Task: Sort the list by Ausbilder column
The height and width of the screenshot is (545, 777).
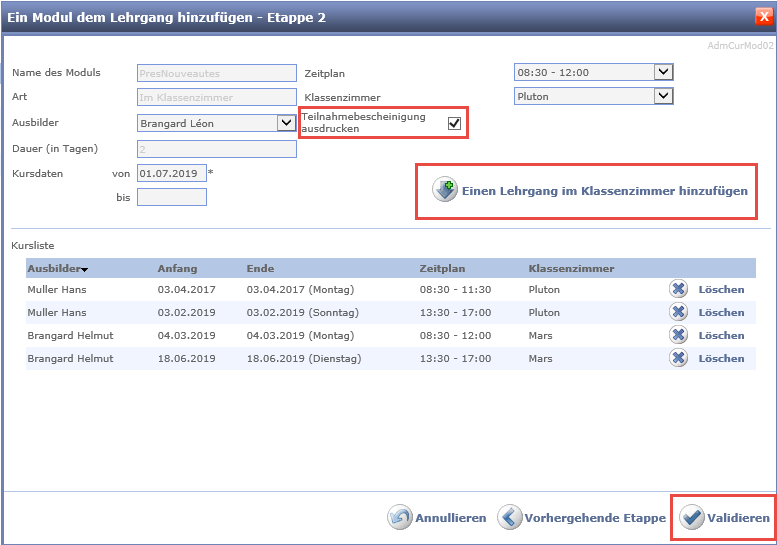Action: point(56,268)
